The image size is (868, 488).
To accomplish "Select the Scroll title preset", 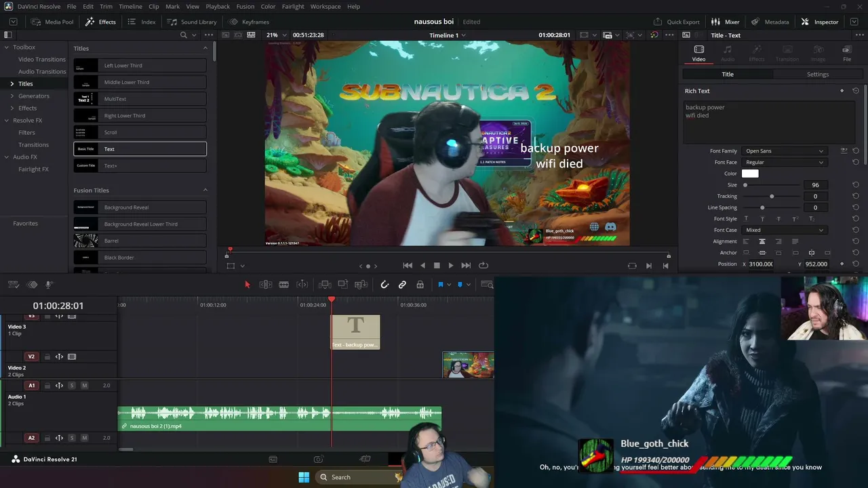I will [140, 132].
